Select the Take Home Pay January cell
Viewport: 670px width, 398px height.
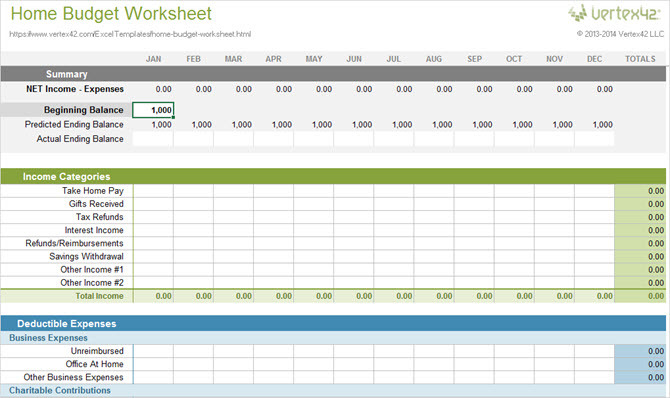click(x=153, y=191)
